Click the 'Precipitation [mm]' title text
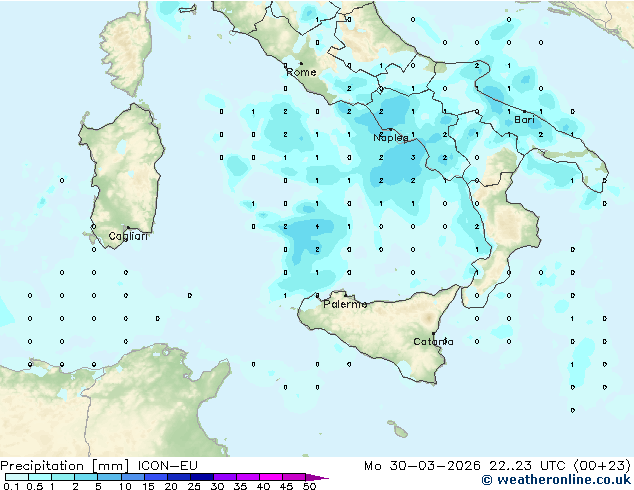 pos(65,466)
